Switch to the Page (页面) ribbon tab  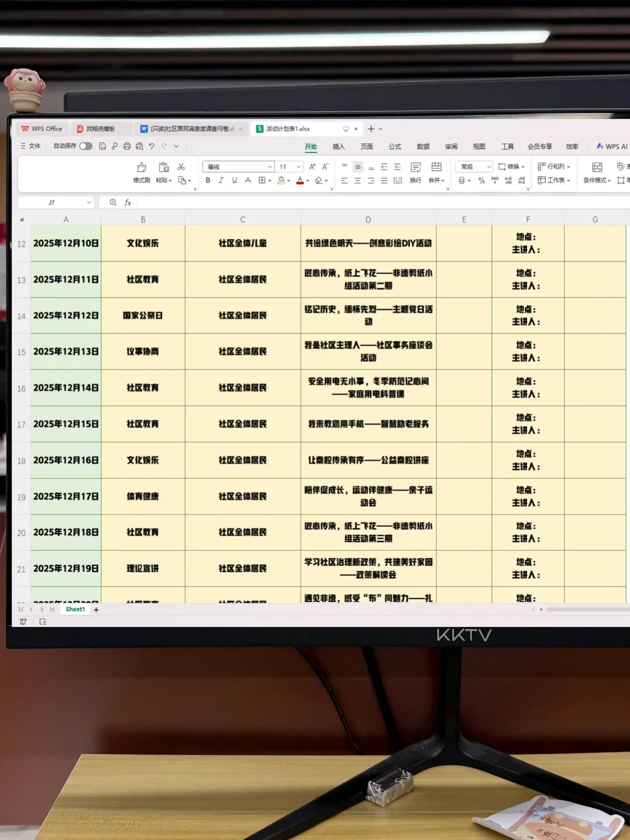366,146
